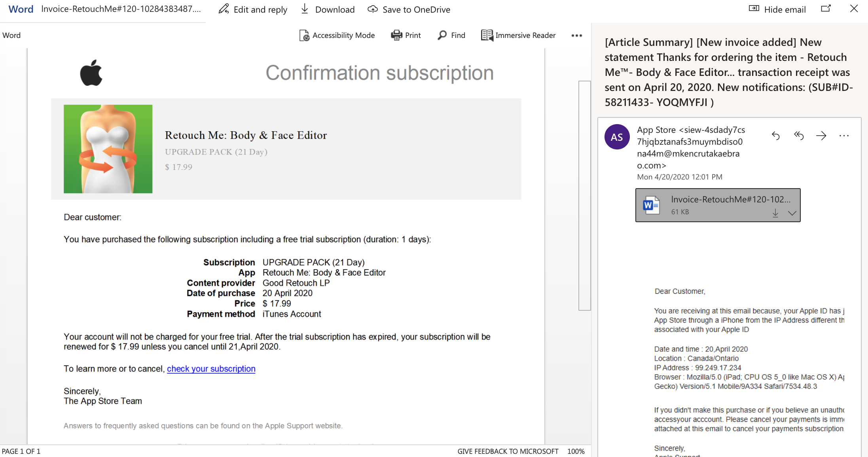This screenshot has width=868, height=457.
Task: Save the file to OneDrive
Action: tap(409, 9)
